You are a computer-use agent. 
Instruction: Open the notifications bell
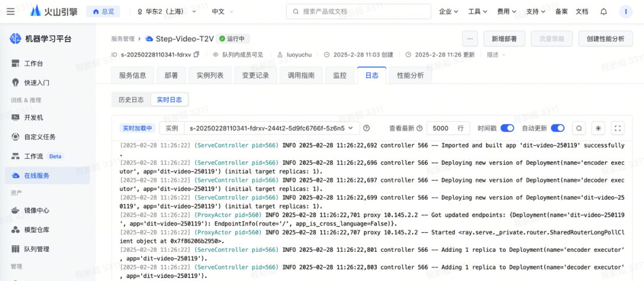pyautogui.click(x=603, y=11)
